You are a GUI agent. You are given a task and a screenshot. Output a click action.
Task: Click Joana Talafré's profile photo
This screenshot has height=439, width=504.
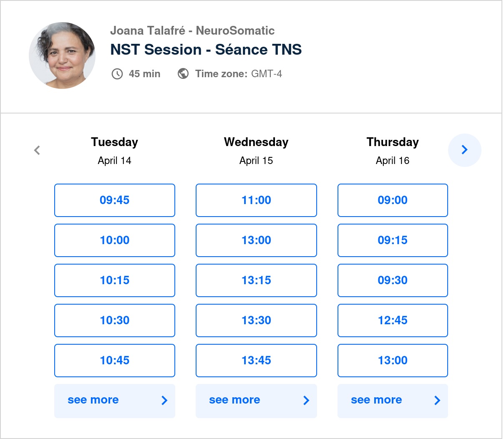[x=62, y=56]
